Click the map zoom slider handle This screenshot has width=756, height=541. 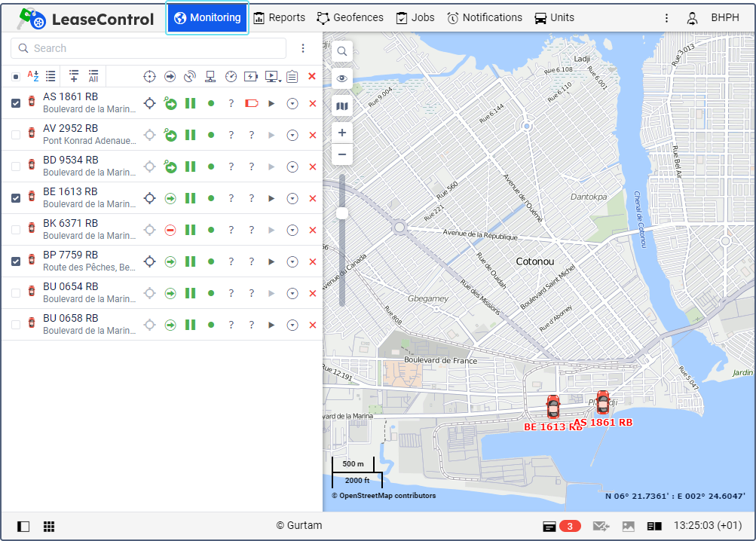342,213
